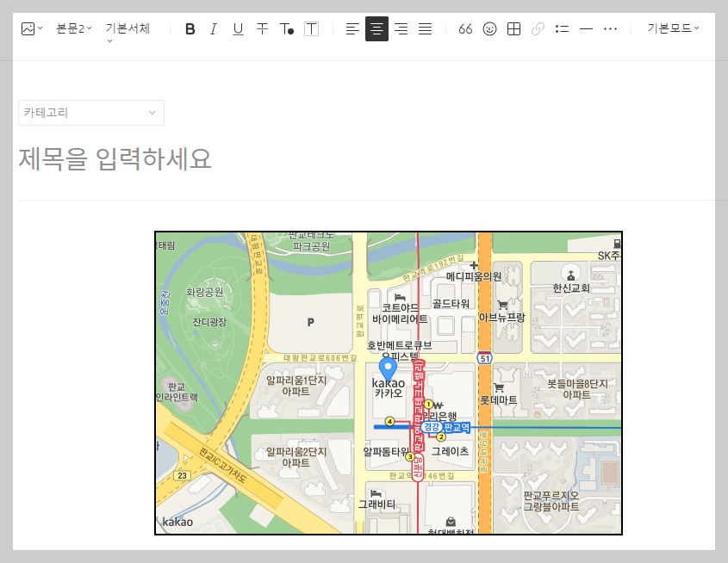Click the 판교푸르지오 그랑블아파트 label
This screenshot has width=728, height=563.
551,501
